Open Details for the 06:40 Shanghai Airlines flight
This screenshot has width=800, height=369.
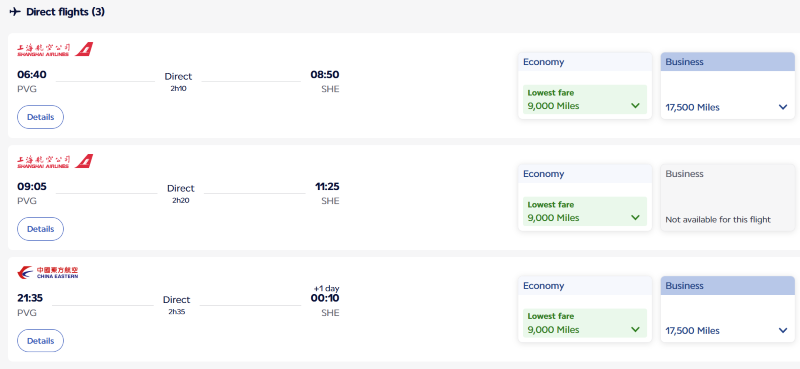click(x=40, y=117)
